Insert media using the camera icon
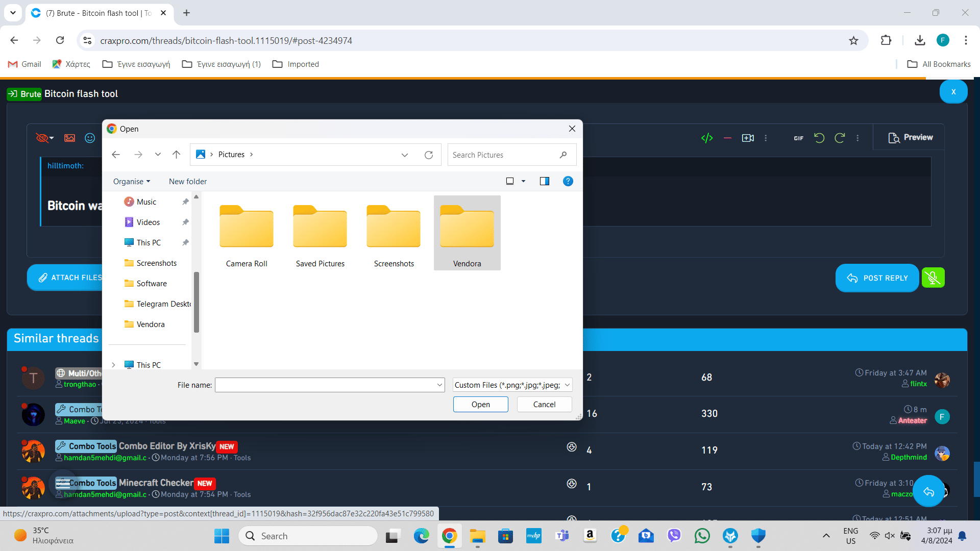This screenshot has height=551, width=980. [748, 138]
